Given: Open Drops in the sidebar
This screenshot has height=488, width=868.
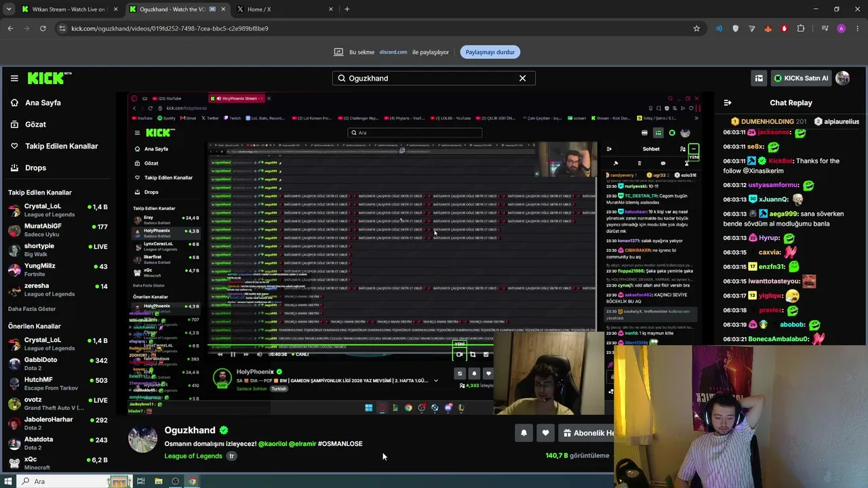Looking at the screenshot, I should [x=35, y=167].
